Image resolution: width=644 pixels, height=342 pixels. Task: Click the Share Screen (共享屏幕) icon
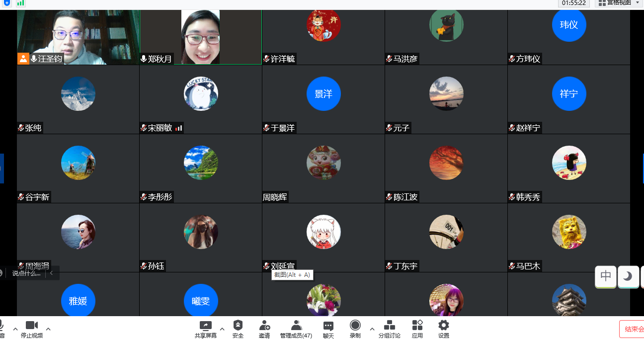pos(205,326)
